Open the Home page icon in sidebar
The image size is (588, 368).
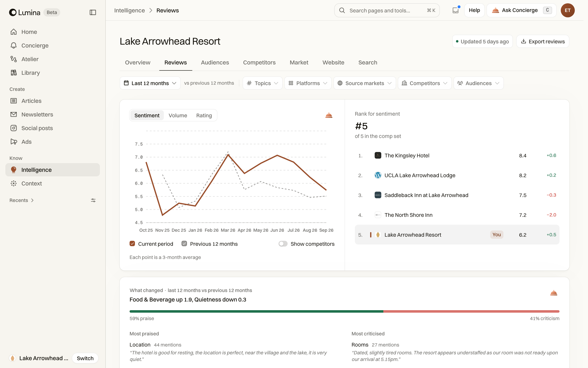(14, 32)
